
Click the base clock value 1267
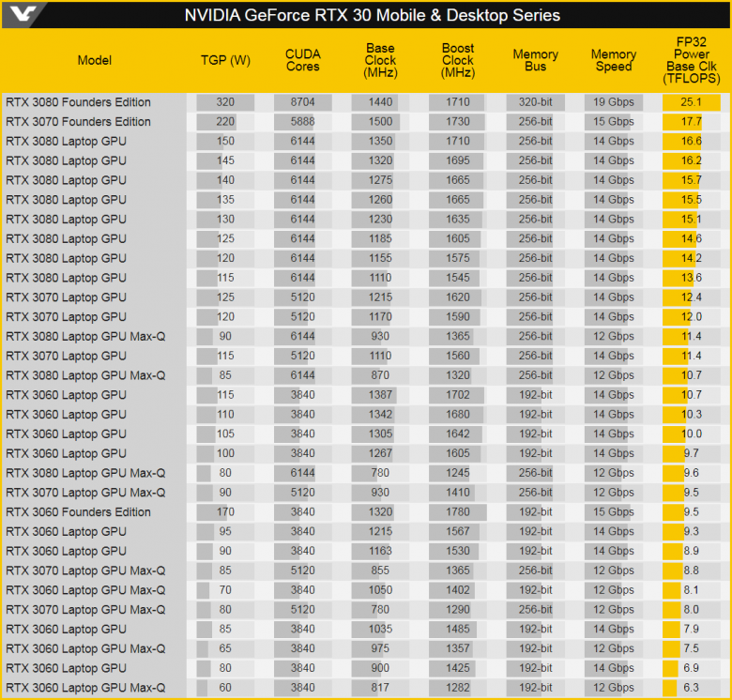(x=380, y=453)
